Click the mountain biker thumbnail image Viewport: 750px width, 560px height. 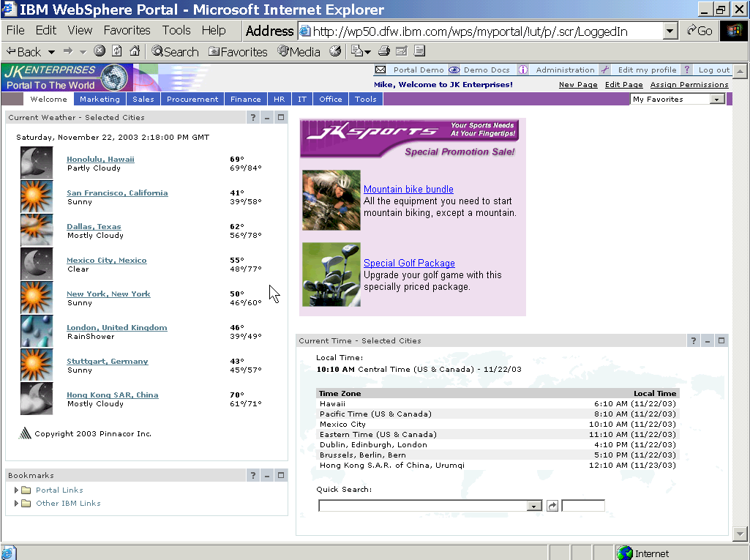click(x=331, y=200)
